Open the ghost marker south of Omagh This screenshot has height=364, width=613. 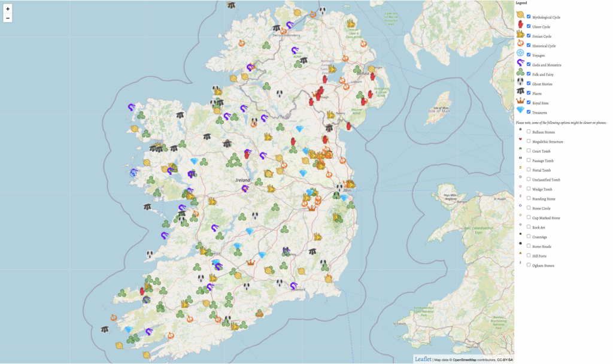280,94
